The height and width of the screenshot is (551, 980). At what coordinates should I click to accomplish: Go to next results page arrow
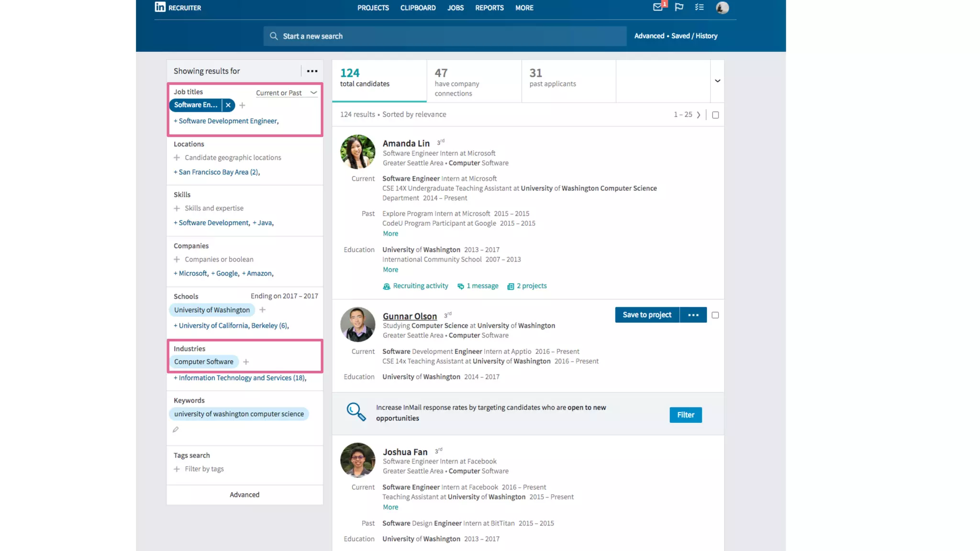[x=699, y=115]
